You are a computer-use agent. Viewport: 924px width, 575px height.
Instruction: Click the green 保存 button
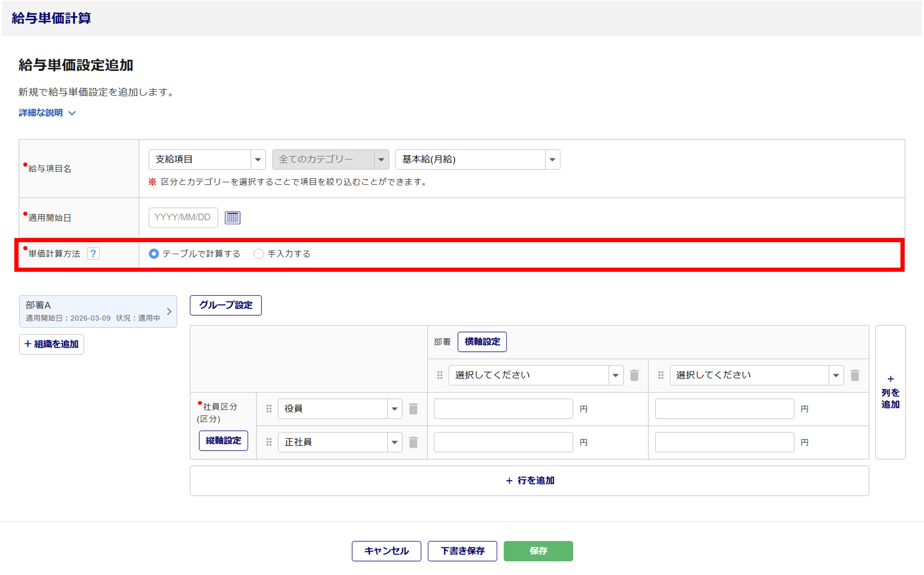click(538, 551)
